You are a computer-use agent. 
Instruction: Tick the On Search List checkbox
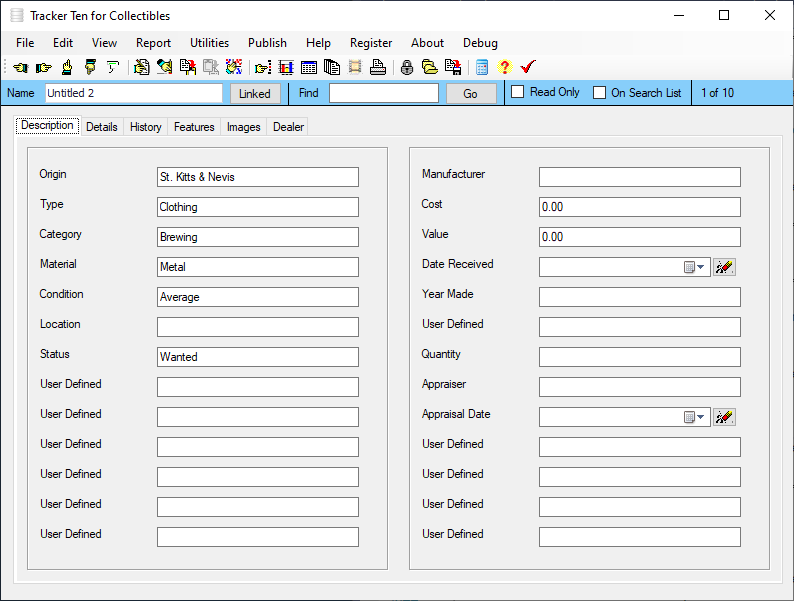(599, 93)
